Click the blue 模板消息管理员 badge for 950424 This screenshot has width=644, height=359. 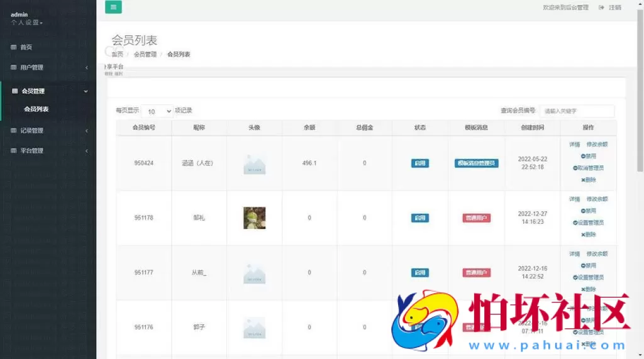pyautogui.click(x=477, y=163)
